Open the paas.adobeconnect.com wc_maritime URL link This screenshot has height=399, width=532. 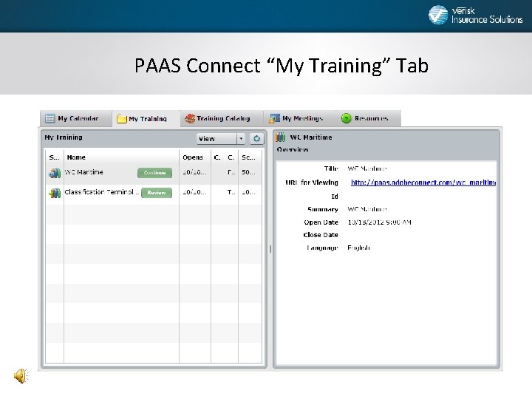423,183
